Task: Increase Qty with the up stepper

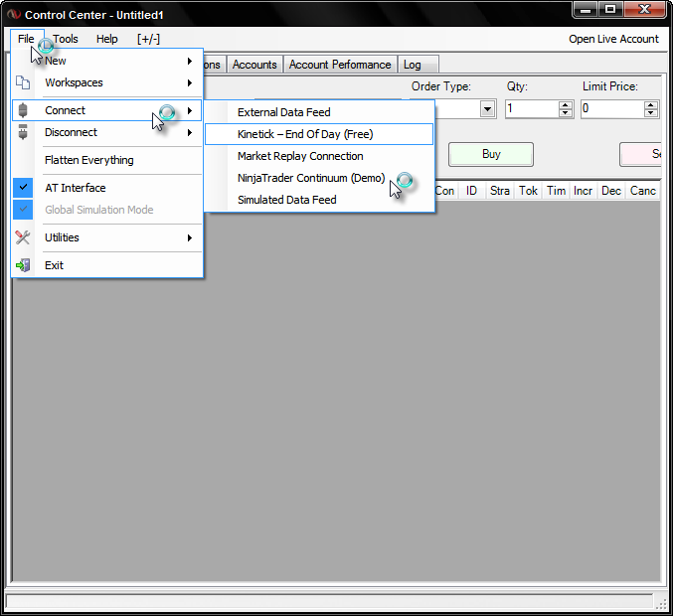Action: pyautogui.click(x=566, y=105)
